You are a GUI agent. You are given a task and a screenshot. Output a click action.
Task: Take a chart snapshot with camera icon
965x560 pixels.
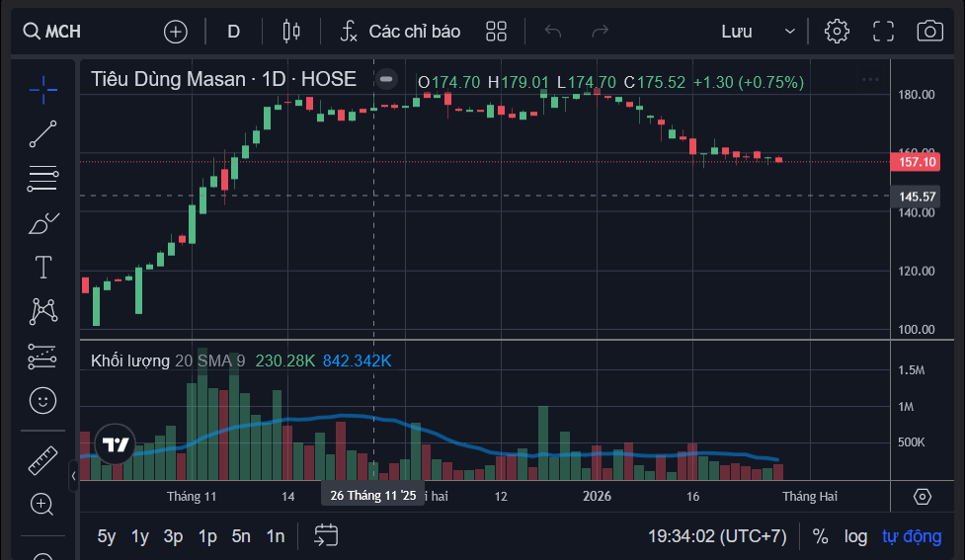point(929,31)
